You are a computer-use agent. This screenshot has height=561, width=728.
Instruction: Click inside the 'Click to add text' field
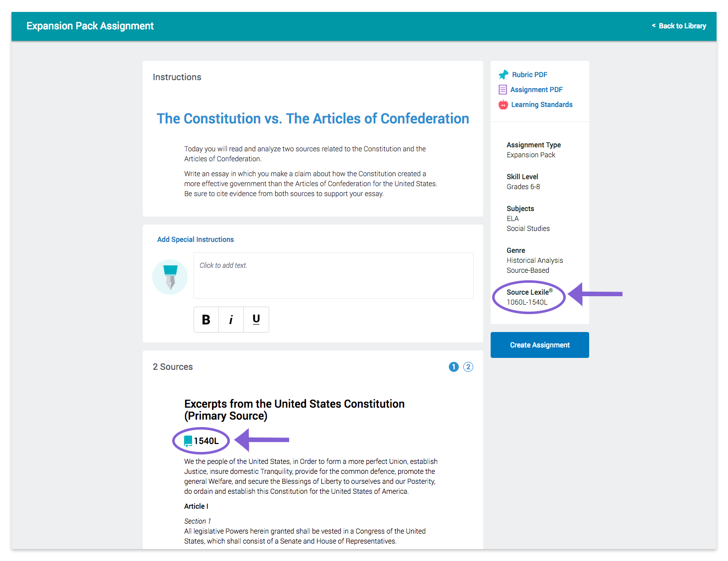(x=333, y=275)
